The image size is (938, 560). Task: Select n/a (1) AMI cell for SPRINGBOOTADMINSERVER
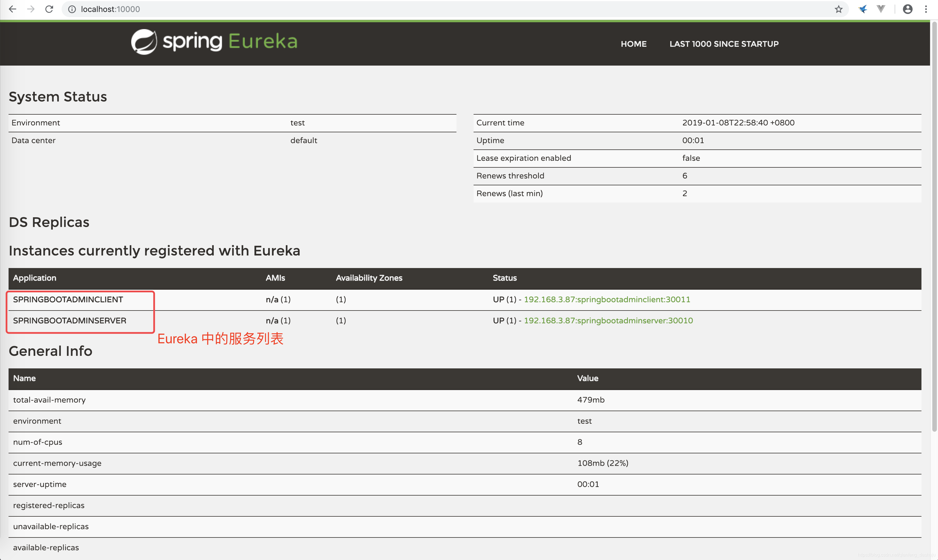coord(278,320)
